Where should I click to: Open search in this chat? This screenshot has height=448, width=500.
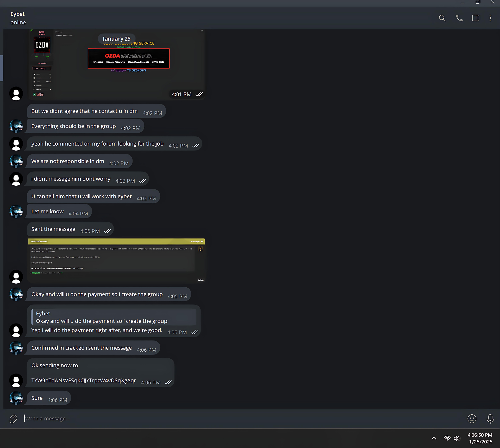[442, 18]
